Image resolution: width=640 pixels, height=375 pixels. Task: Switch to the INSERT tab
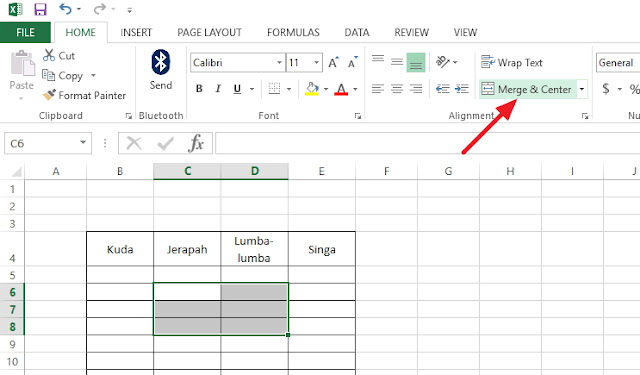pyautogui.click(x=136, y=32)
